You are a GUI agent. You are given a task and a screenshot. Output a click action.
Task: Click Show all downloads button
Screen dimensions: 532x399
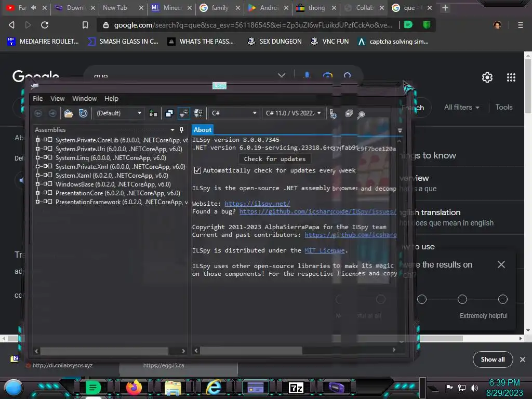coord(493,360)
